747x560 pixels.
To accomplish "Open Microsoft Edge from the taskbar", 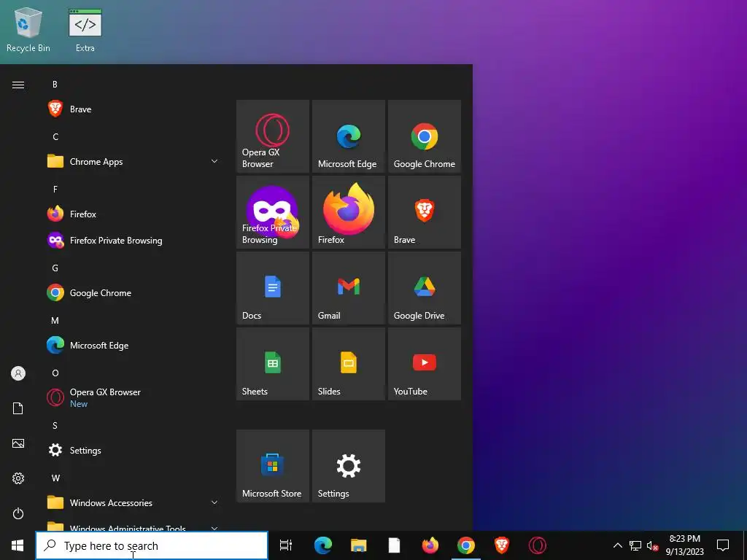I will pyautogui.click(x=322, y=545).
